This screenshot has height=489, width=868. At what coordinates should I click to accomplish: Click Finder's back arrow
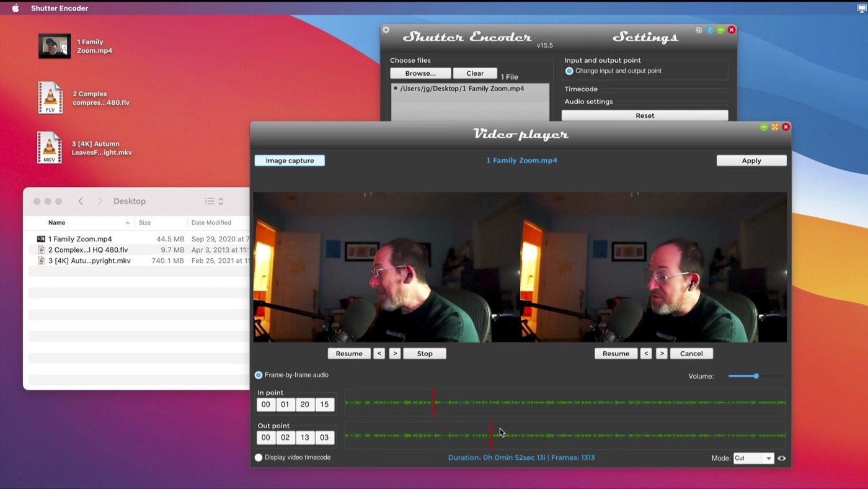point(81,201)
